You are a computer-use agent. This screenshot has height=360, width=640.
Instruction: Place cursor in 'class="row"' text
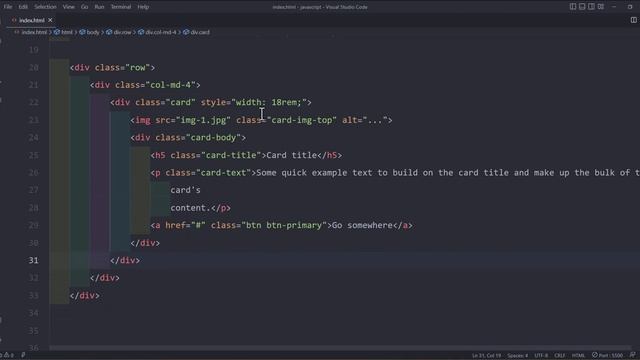[122, 67]
